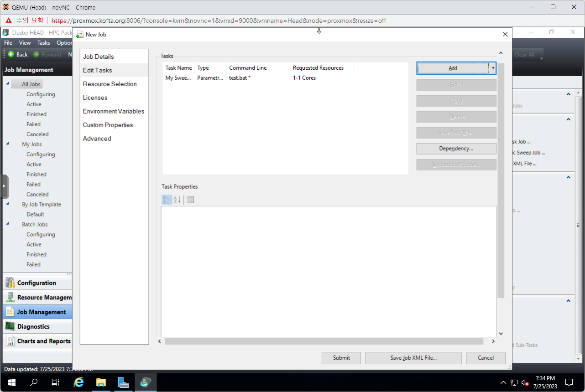Collapse the Batch Jobs tree node
This screenshot has width=585, height=392.
pos(7,224)
